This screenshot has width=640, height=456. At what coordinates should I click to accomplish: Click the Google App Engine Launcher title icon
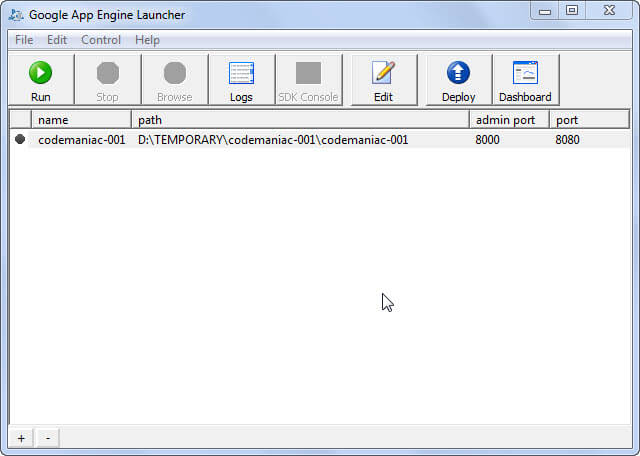click(16, 15)
